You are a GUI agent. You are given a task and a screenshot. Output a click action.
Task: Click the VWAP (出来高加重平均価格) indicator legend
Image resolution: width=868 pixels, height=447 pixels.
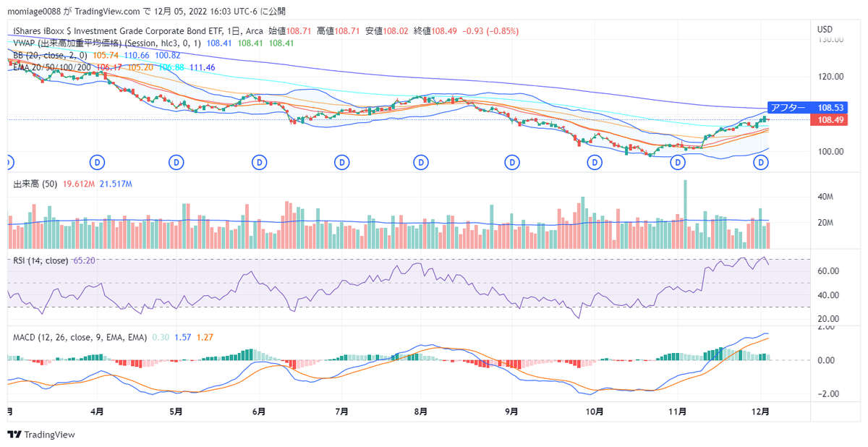click(108, 43)
